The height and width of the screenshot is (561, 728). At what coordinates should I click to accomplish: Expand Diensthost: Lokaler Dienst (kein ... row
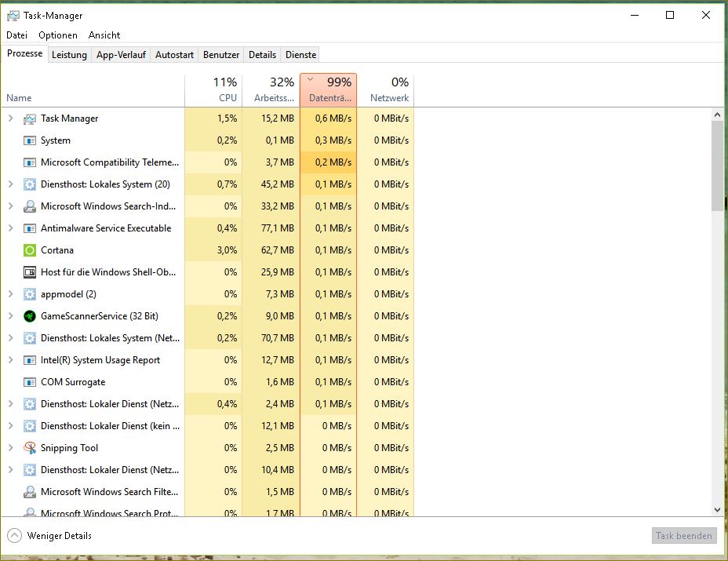click(11, 426)
